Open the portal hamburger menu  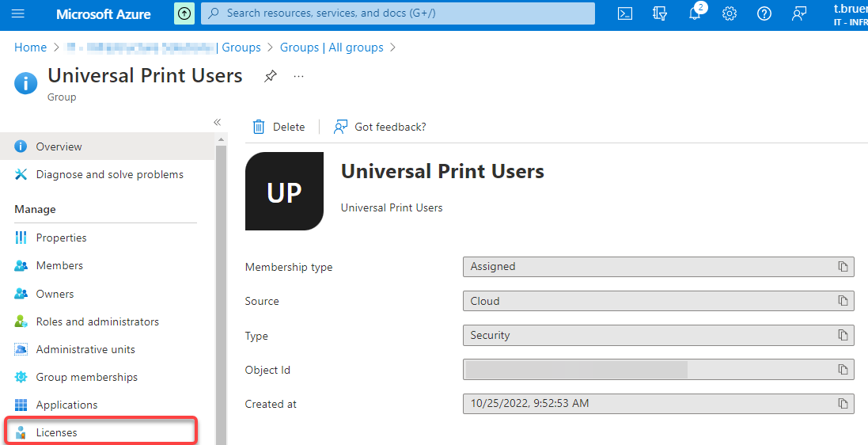[18, 13]
